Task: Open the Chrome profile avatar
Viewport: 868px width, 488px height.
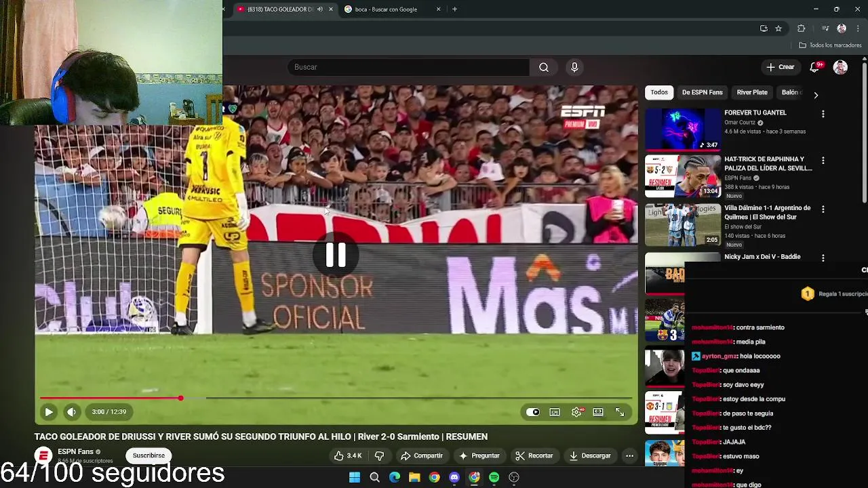Action: [842, 28]
